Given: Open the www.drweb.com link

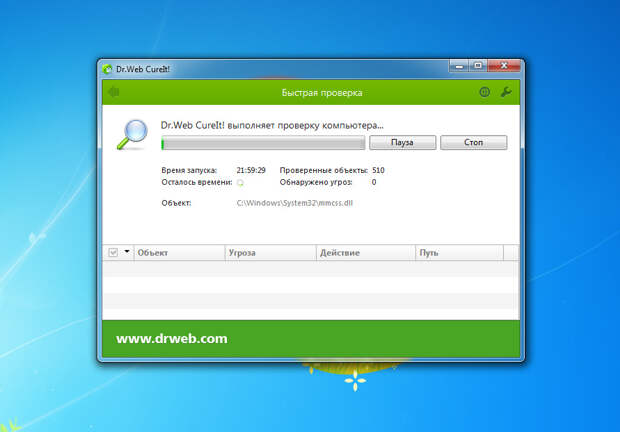Looking at the screenshot, I should click(172, 339).
